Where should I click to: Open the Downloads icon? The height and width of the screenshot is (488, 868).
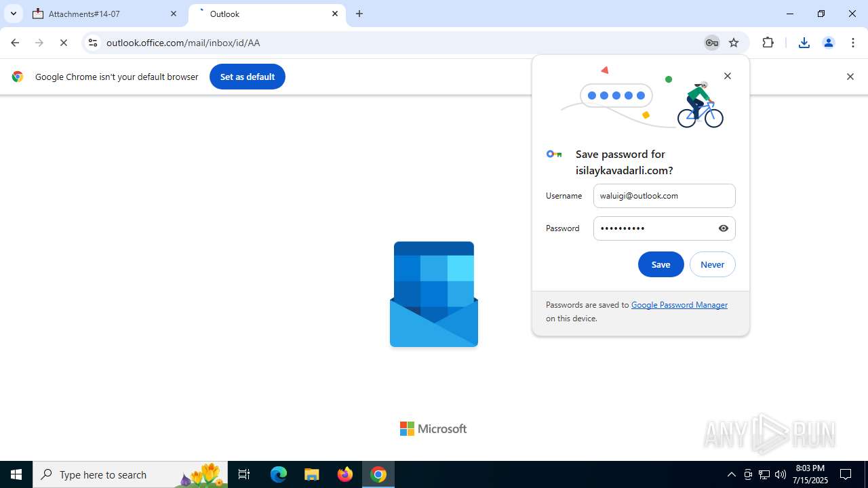click(x=804, y=43)
